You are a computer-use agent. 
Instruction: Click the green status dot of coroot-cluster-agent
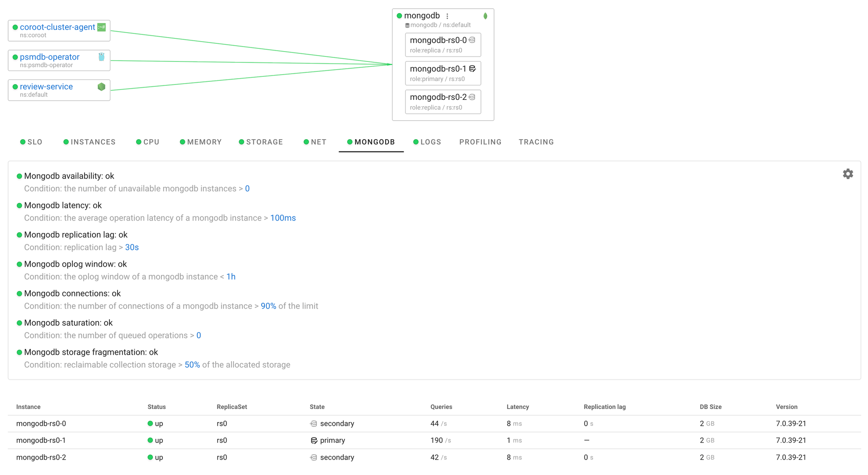[15, 27]
